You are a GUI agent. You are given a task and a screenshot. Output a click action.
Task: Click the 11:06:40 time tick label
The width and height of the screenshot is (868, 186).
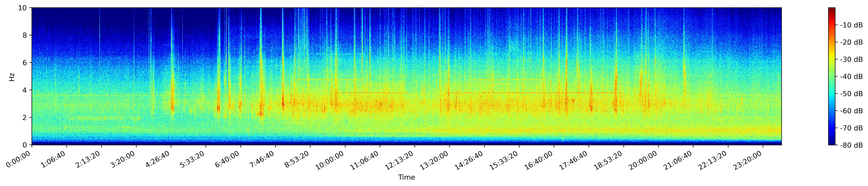[366, 159]
